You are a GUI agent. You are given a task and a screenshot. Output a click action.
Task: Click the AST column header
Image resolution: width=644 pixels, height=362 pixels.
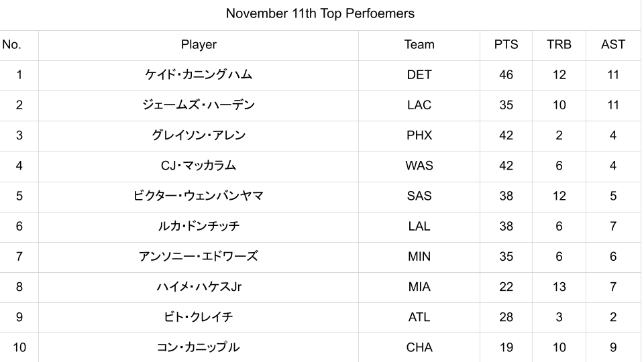[613, 45]
